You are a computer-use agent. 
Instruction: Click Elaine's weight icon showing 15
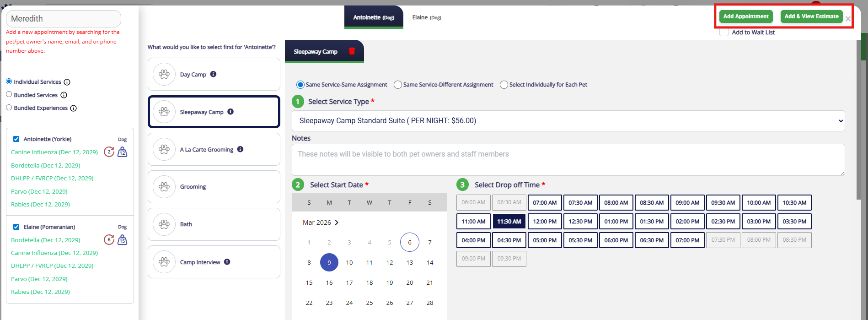tap(122, 239)
